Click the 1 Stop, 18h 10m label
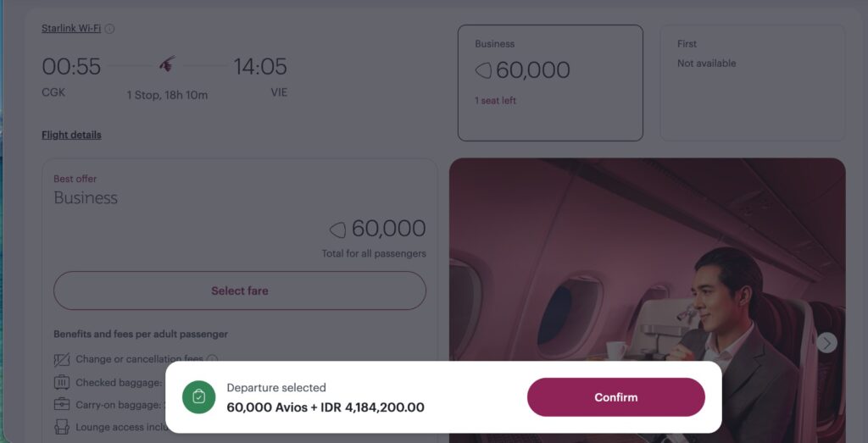Screen dimensions: 868x443 (x=167, y=95)
